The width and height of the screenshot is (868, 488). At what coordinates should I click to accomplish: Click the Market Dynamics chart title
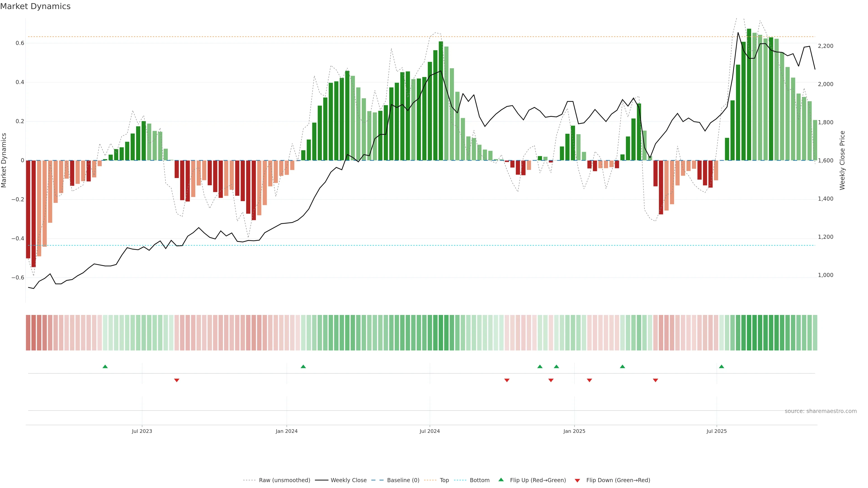point(35,6)
